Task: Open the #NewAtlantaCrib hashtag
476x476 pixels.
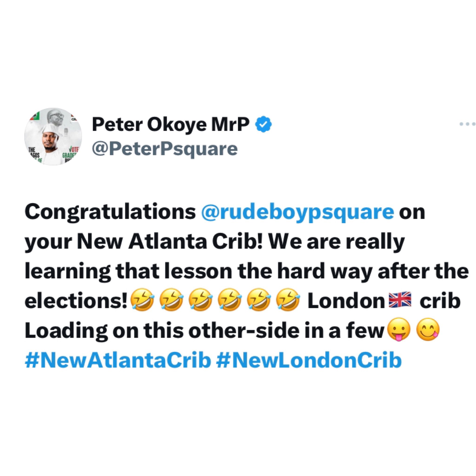Action: coord(118,360)
